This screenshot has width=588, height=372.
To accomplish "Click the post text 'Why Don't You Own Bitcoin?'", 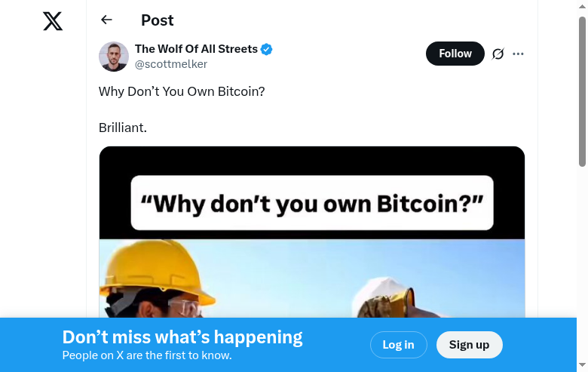I will point(182,91).
